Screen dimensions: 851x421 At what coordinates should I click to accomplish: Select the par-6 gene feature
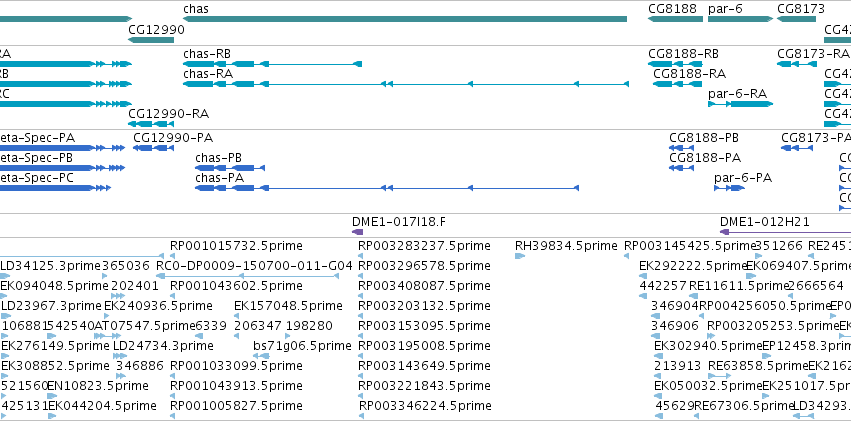click(x=740, y=20)
